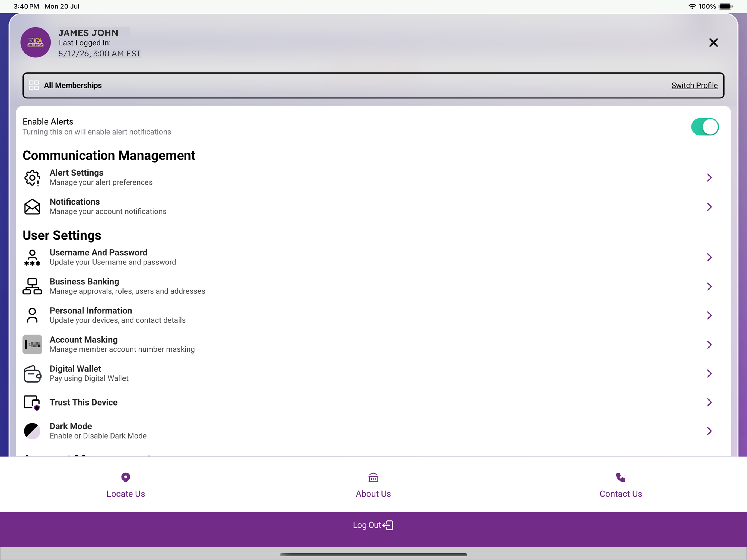
Task: Click the status bar clock 3:40 PM
Action: [x=26, y=6]
